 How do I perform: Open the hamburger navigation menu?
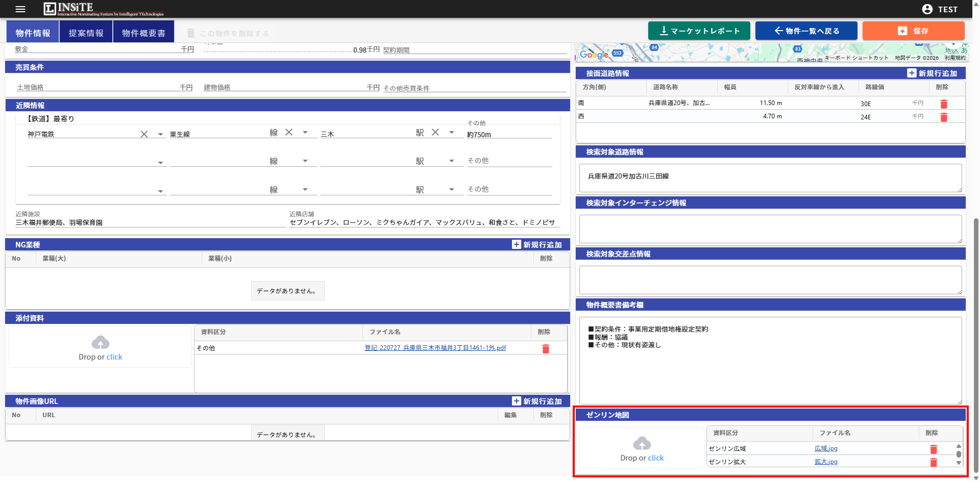pyautogui.click(x=20, y=9)
